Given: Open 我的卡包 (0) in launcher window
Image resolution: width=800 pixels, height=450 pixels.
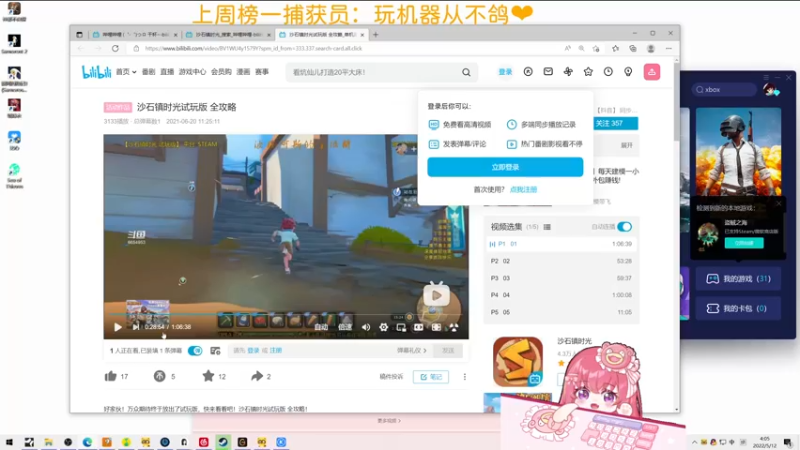Looking at the screenshot, I should 738,308.
